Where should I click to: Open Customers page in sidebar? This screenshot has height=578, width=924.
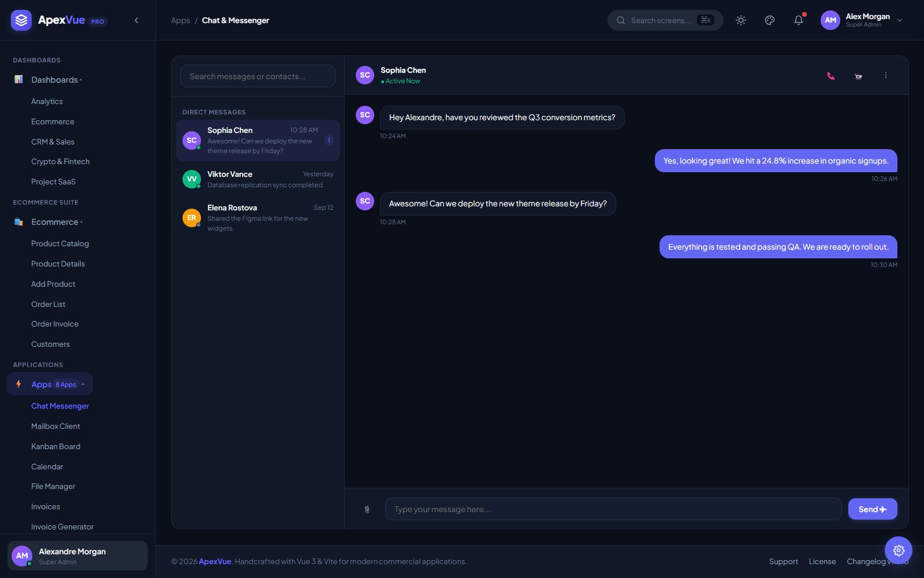tap(50, 344)
